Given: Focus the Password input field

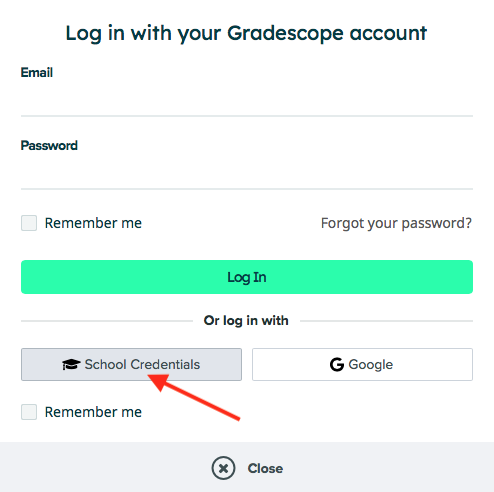Looking at the screenshot, I should [x=247, y=173].
